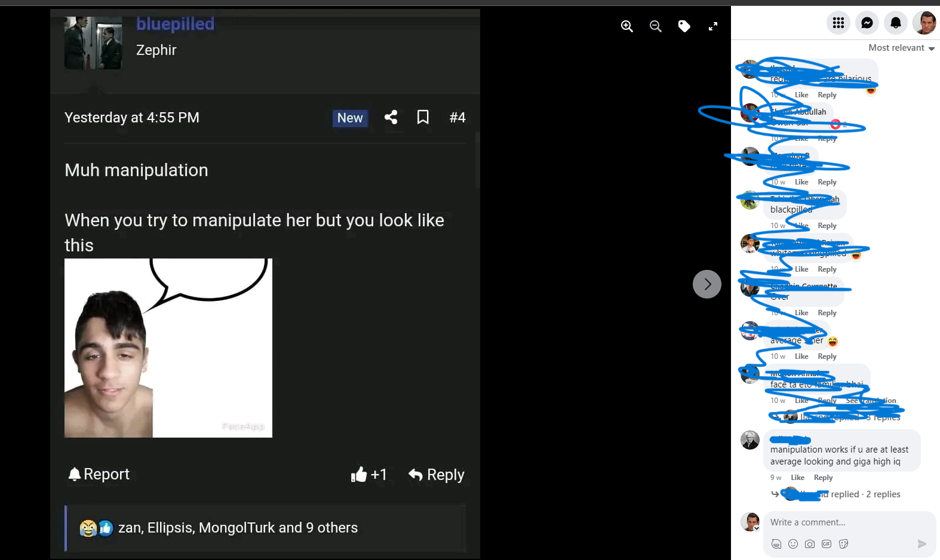Click the speech bubble face meme image

click(x=168, y=348)
